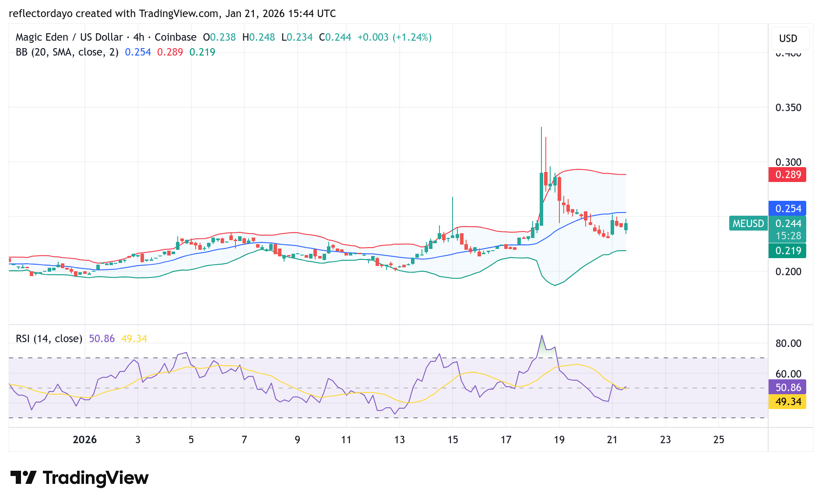Click the 80.00 RSI axis label
Viewport: 822px width, 504px height.
pyautogui.click(x=788, y=343)
